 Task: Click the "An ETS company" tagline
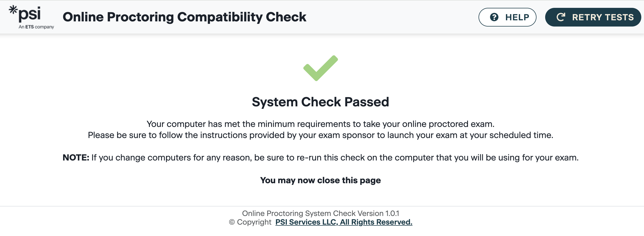[x=36, y=27]
